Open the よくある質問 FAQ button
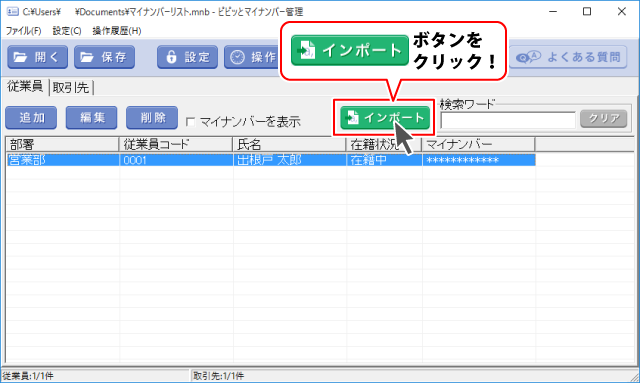 click(x=568, y=57)
